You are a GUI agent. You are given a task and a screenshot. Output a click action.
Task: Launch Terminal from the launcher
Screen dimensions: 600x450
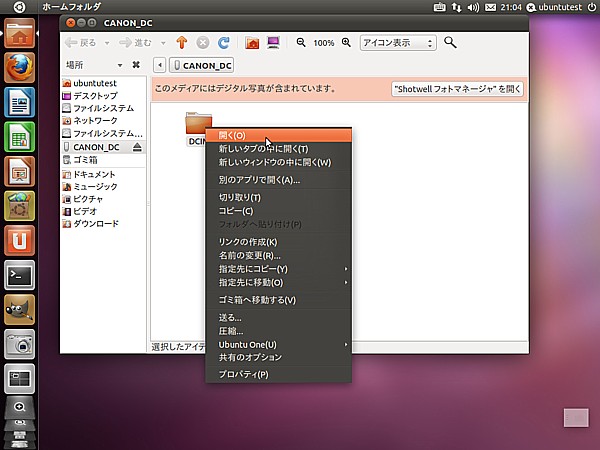(x=20, y=275)
